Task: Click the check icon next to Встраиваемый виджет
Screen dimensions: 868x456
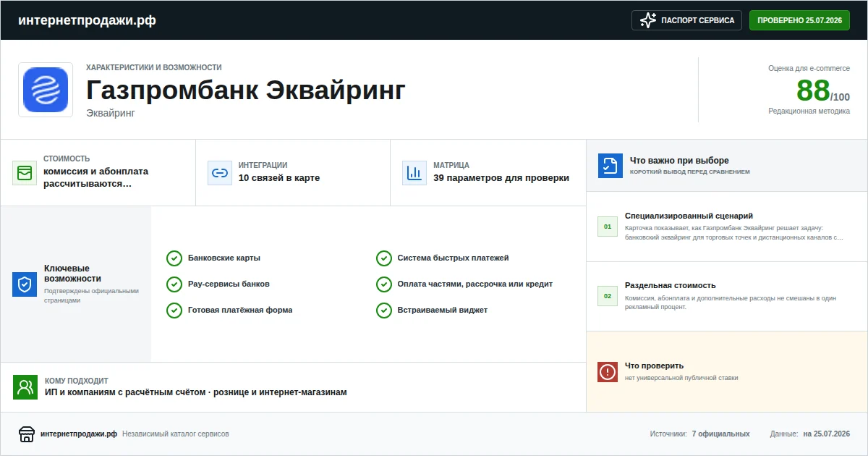Action: click(x=383, y=311)
